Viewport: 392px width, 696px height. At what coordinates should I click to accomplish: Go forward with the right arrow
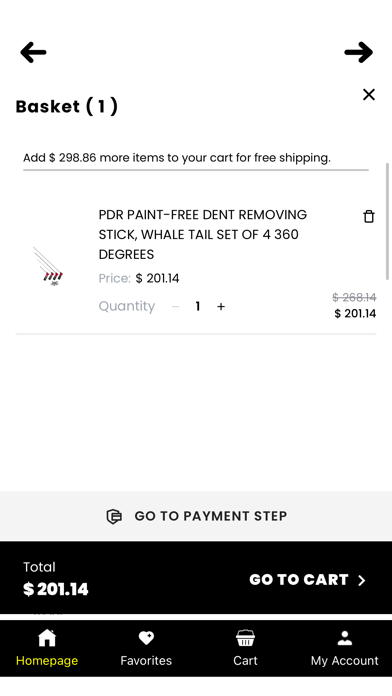359,52
